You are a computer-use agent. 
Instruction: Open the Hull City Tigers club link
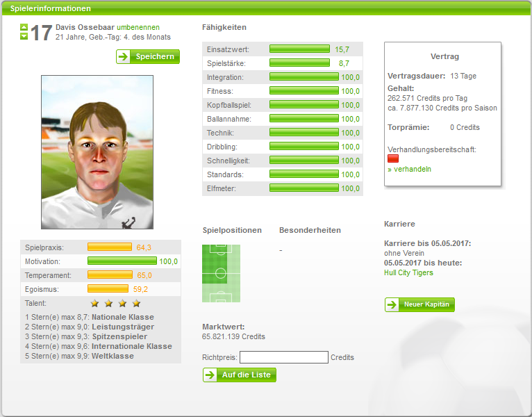coord(408,272)
